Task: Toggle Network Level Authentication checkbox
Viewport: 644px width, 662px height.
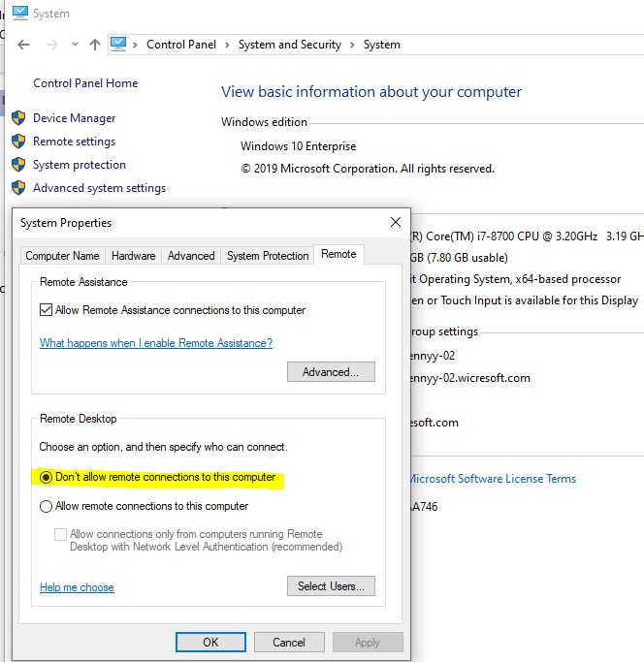Action: [60, 534]
